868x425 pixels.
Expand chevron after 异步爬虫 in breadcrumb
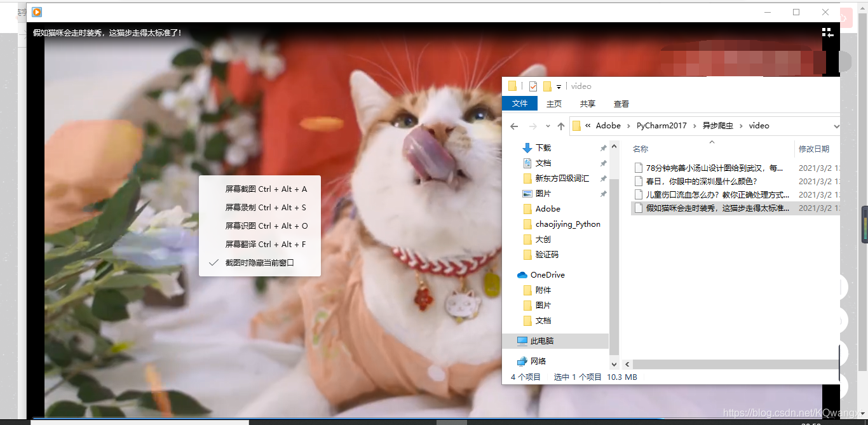[742, 126]
